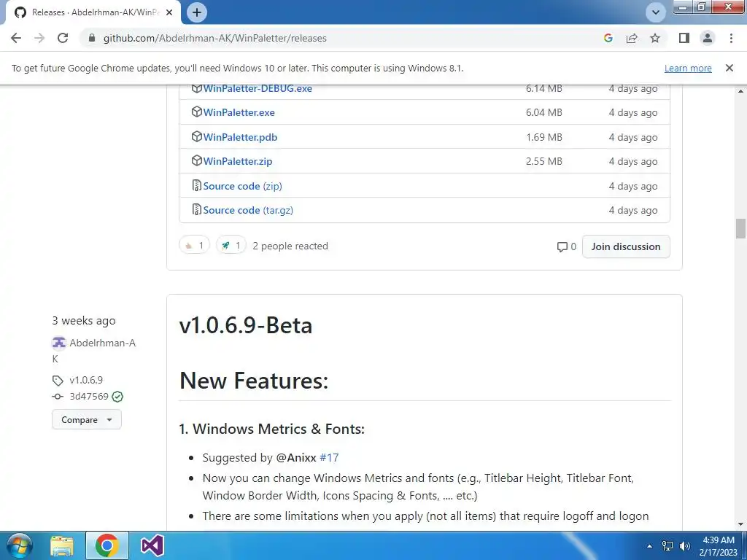The image size is (747, 560).
Task: Open the Chrome profile avatar
Action: (x=708, y=38)
